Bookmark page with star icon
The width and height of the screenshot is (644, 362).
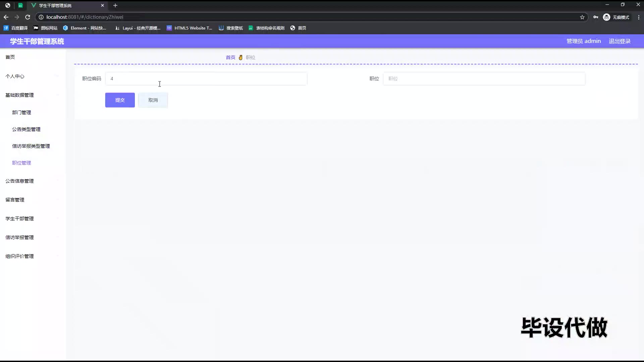pyautogui.click(x=582, y=17)
